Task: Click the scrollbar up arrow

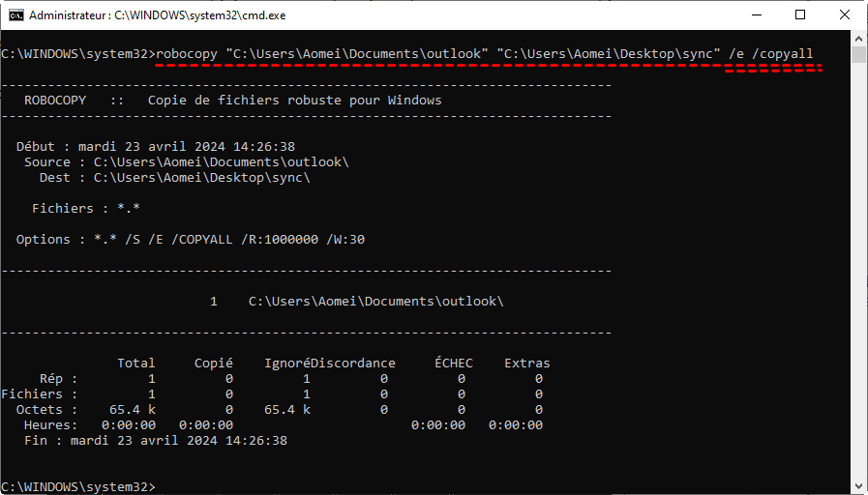Action: pos(858,38)
